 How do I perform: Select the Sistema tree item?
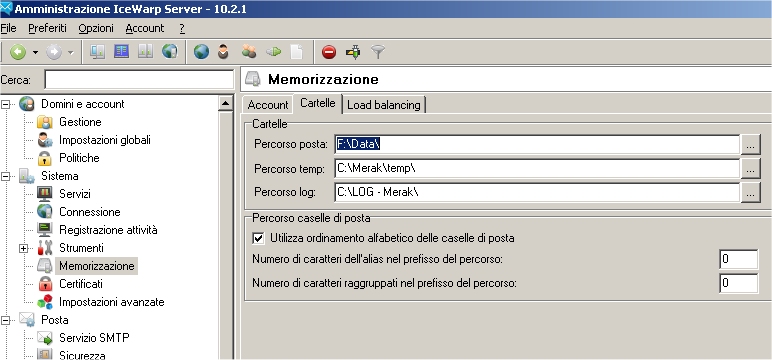tap(60, 176)
